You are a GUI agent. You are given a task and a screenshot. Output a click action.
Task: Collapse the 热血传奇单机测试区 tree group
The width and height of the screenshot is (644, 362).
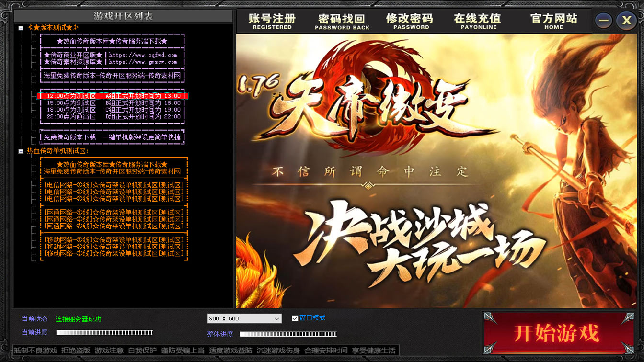point(21,151)
